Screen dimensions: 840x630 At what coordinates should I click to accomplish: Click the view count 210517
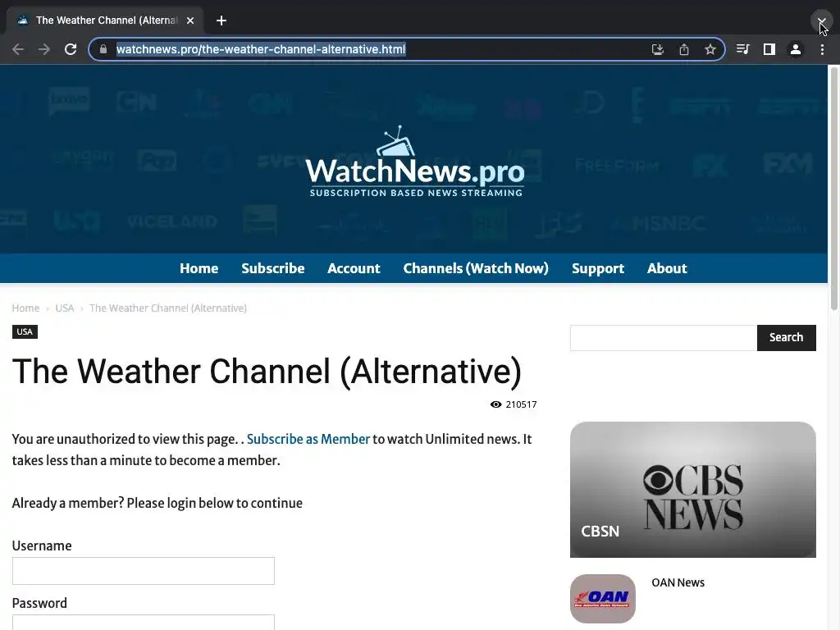521,404
